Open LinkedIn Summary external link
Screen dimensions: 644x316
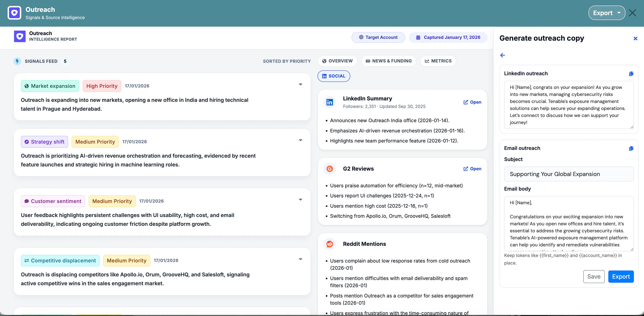[x=472, y=102]
